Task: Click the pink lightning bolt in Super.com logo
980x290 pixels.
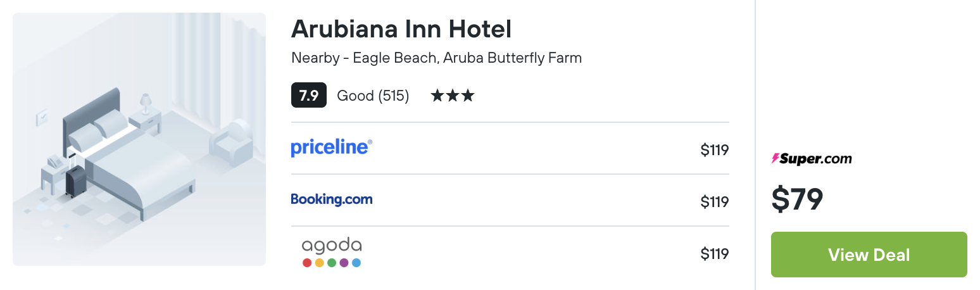Action: [775, 159]
